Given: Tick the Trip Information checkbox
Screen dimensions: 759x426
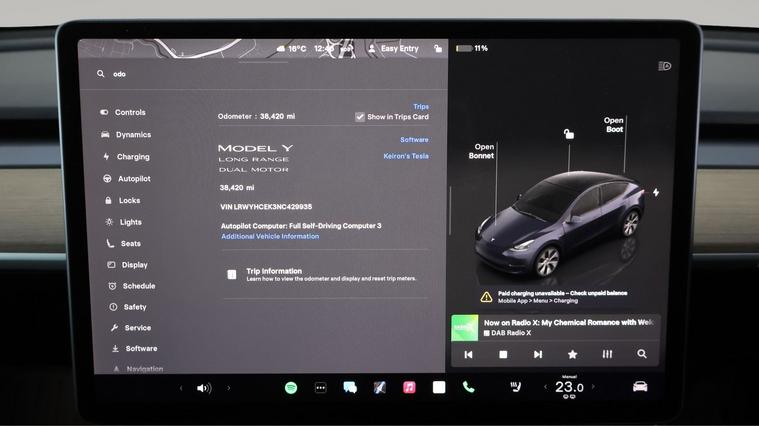Looking at the screenshot, I should pos(232,274).
